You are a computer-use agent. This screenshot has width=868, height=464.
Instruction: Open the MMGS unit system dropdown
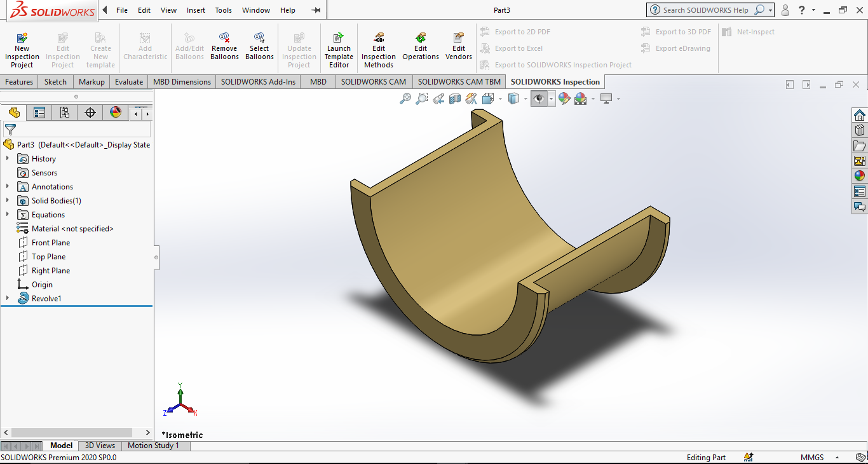tap(837, 458)
